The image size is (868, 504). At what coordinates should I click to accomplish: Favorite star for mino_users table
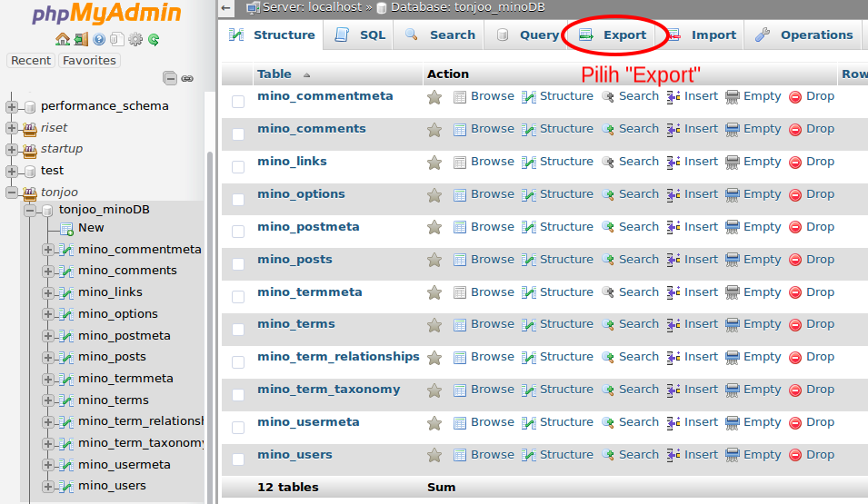click(434, 455)
